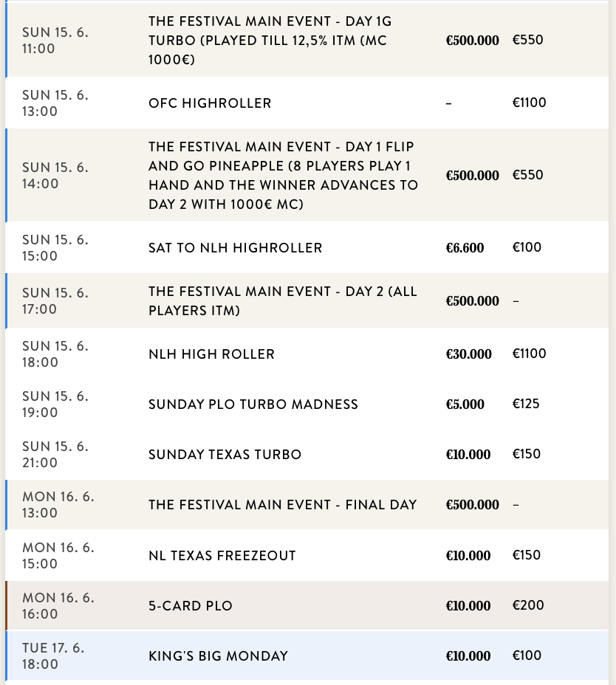Click the €6.600 guarantee for Sat to NLH
The image size is (616, 685).
(465, 248)
